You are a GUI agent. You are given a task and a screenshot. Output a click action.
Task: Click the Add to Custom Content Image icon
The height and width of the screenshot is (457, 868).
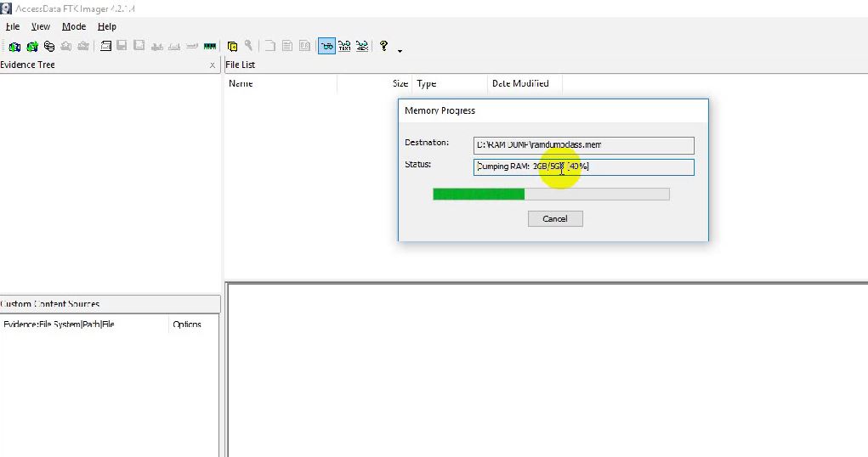tap(157, 47)
